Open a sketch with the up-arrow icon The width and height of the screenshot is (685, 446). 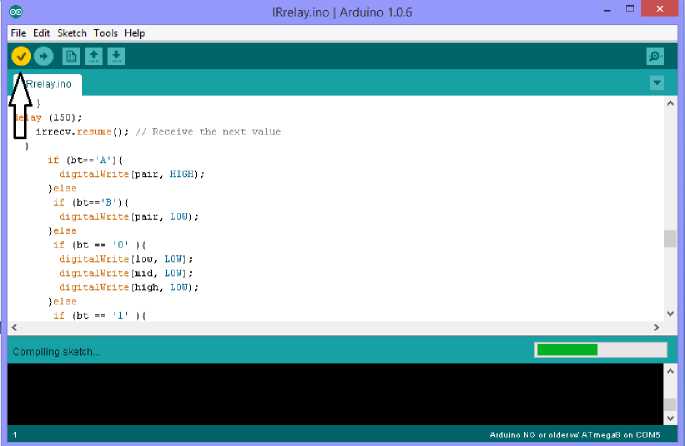pyautogui.click(x=93, y=56)
